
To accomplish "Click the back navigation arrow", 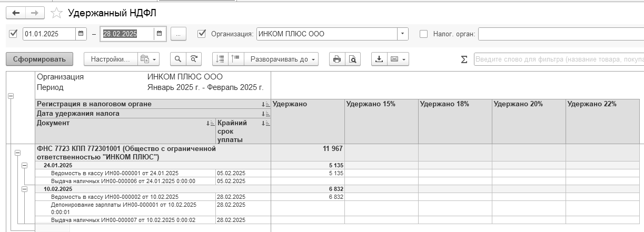I will click(15, 12).
